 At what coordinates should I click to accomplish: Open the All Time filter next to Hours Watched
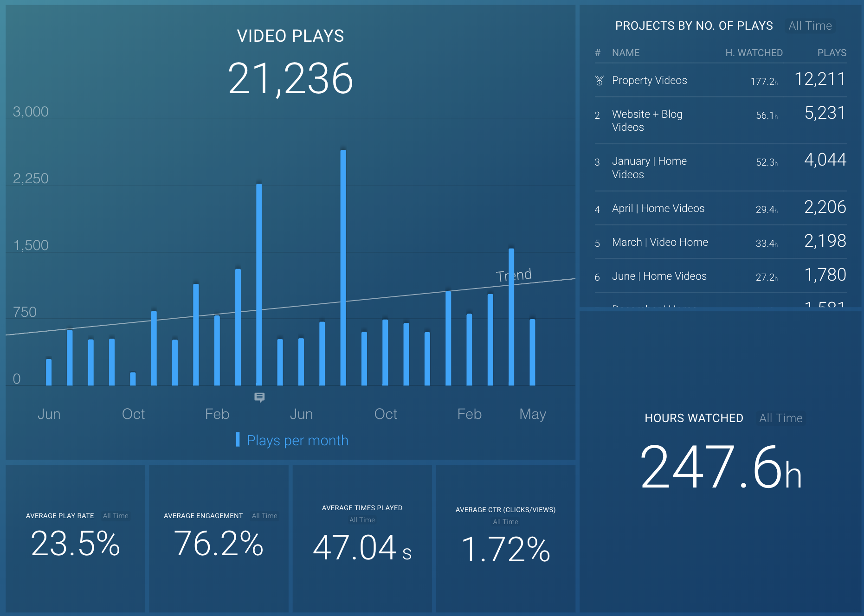tap(780, 418)
